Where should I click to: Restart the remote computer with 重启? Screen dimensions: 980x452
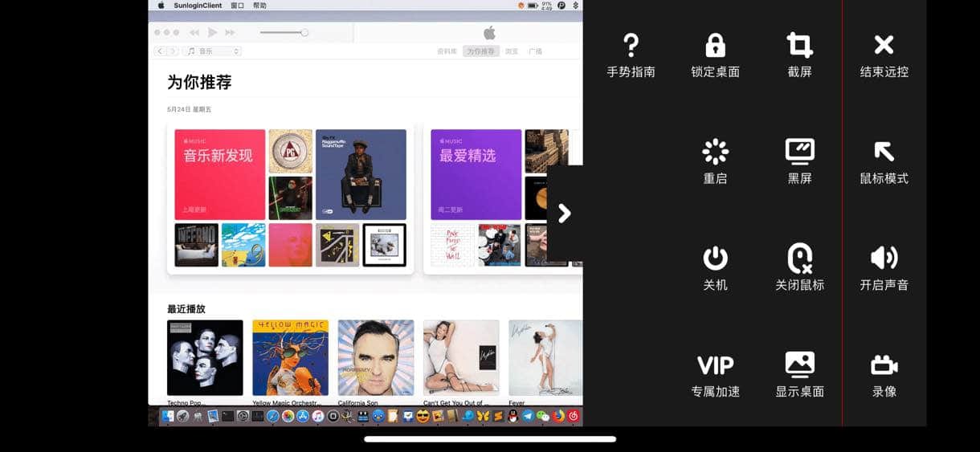coord(715,161)
